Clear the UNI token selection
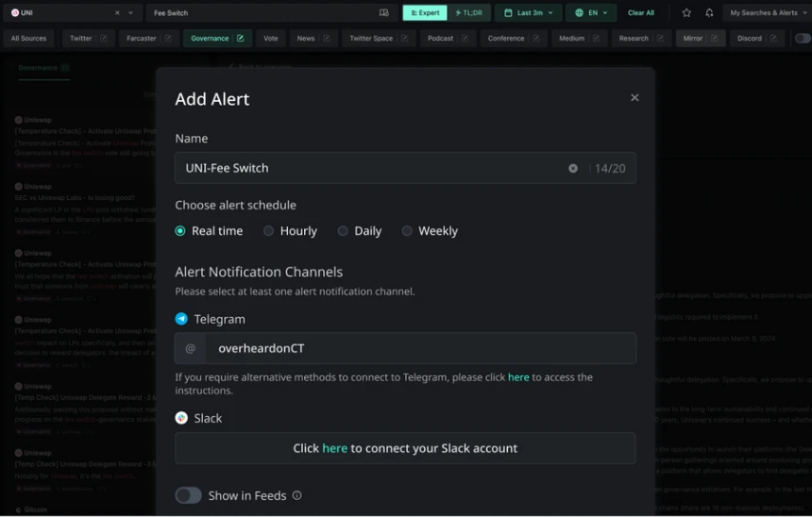Viewport: 812px width, 517px height. pos(117,13)
